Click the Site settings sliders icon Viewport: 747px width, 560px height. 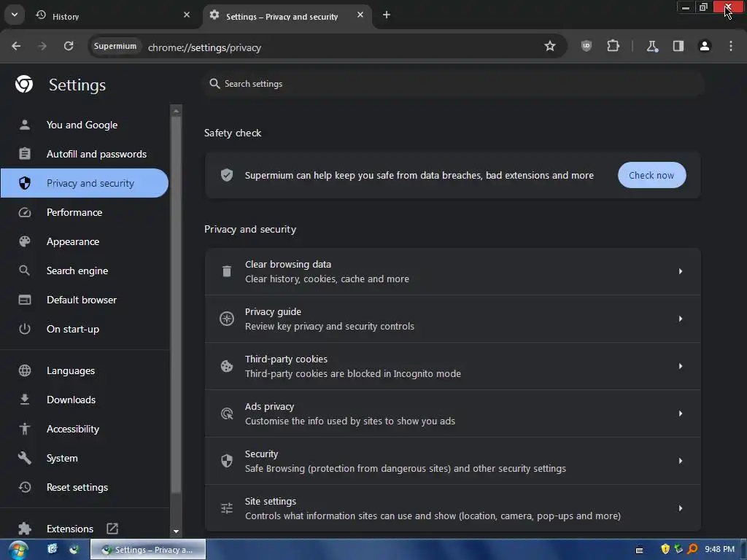point(227,508)
